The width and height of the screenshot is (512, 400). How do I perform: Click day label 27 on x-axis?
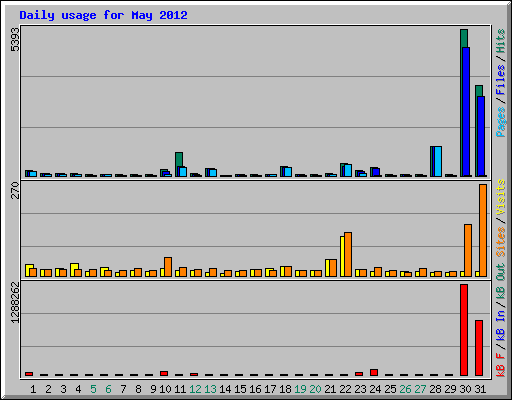[x=420, y=389]
